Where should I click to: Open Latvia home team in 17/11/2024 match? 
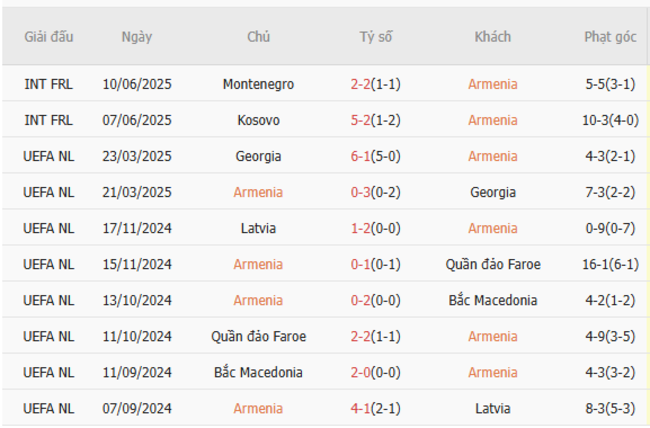(258, 228)
